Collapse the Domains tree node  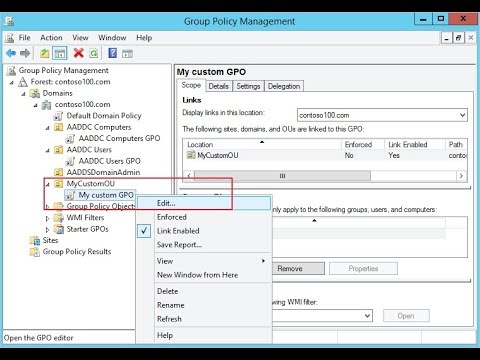pos(23,94)
